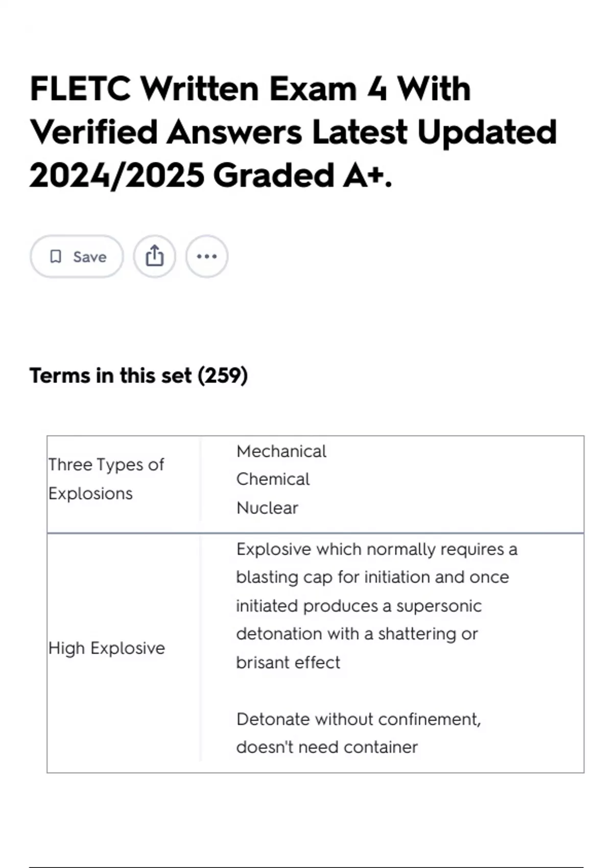
Task: Click "detonation with a shattering or" line
Action: pyautogui.click(x=357, y=634)
